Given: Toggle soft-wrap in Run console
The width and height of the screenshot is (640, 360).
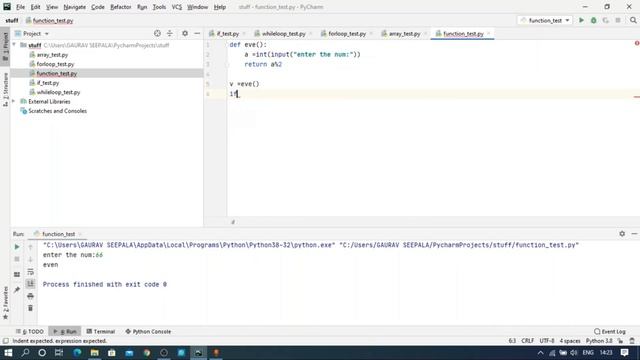Looking at the screenshot, I should click(31, 272).
